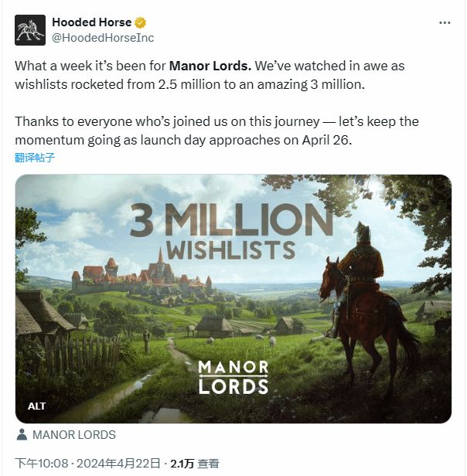The image size is (467, 476).
Task: Click the Hooded Horse profile avatar
Action: click(x=30, y=29)
